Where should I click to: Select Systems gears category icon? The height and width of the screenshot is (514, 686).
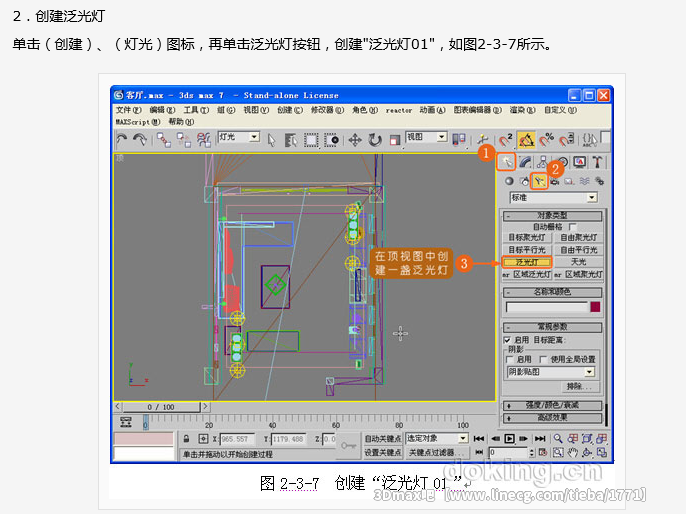pos(599,181)
